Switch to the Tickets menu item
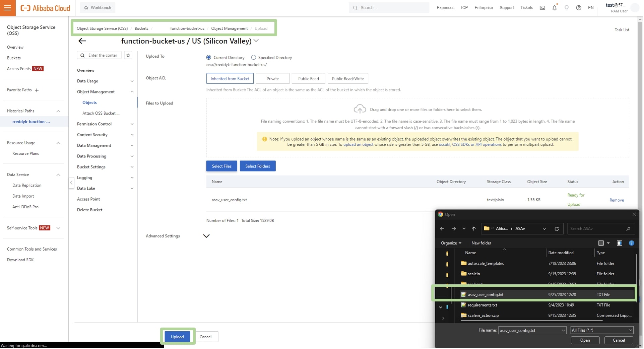This screenshot has height=349, width=644. click(526, 7)
